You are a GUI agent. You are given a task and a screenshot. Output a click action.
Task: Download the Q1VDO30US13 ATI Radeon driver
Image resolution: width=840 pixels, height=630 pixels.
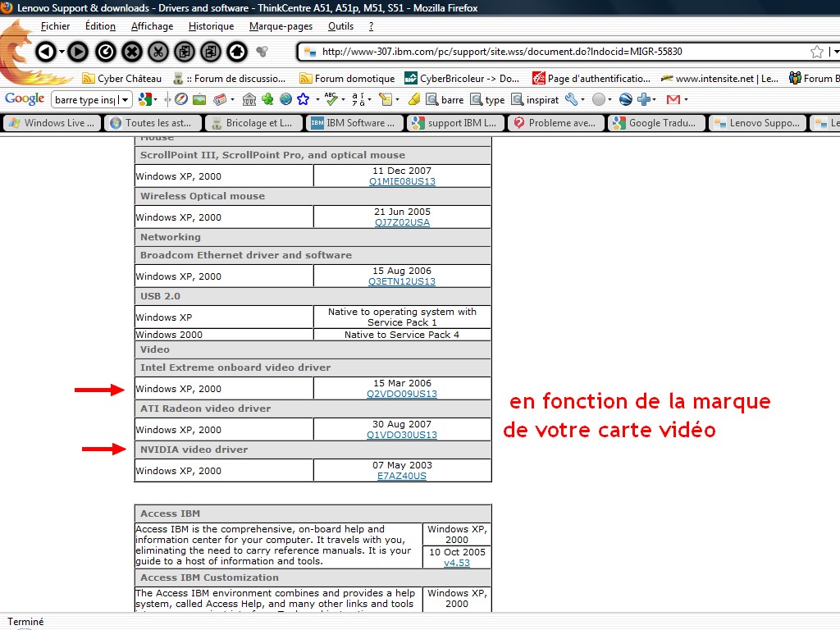point(402,435)
